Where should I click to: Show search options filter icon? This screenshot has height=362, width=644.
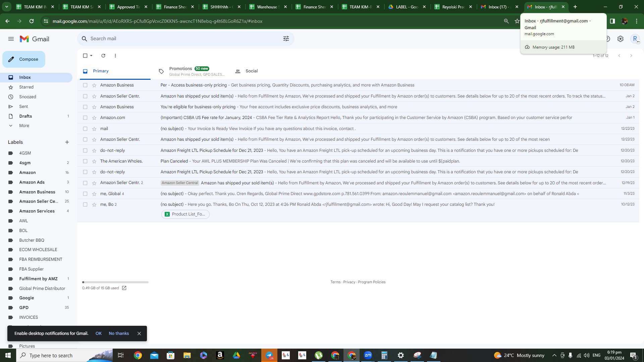click(x=286, y=39)
